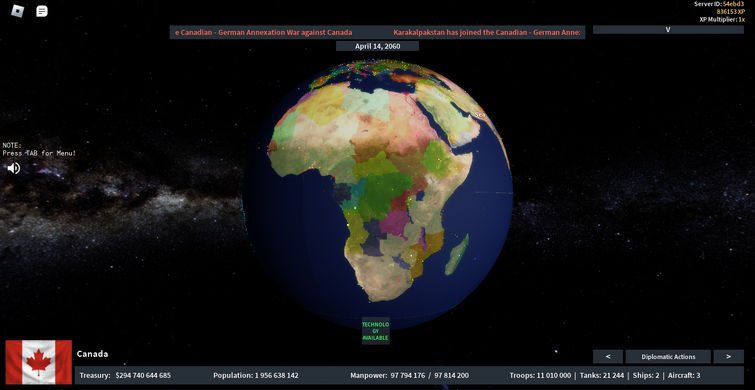Click the Diplomatic Actions button

(668, 357)
